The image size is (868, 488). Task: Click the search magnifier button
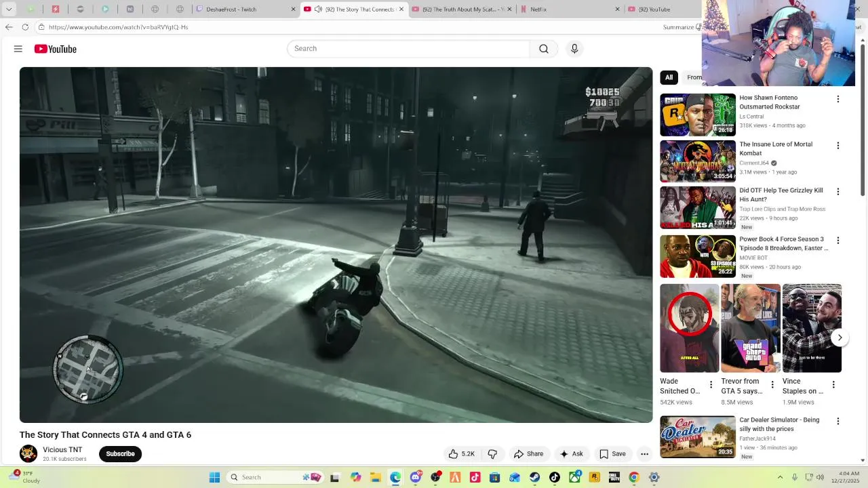[544, 49]
